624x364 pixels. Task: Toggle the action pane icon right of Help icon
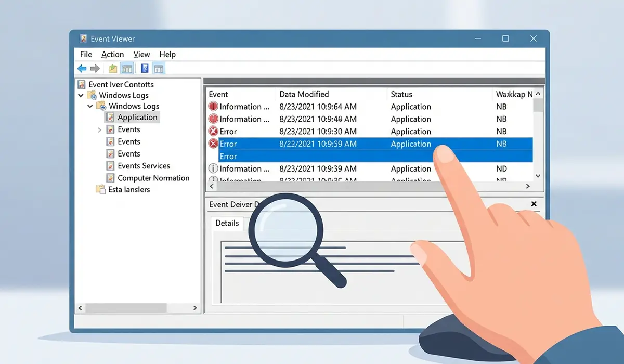point(159,68)
